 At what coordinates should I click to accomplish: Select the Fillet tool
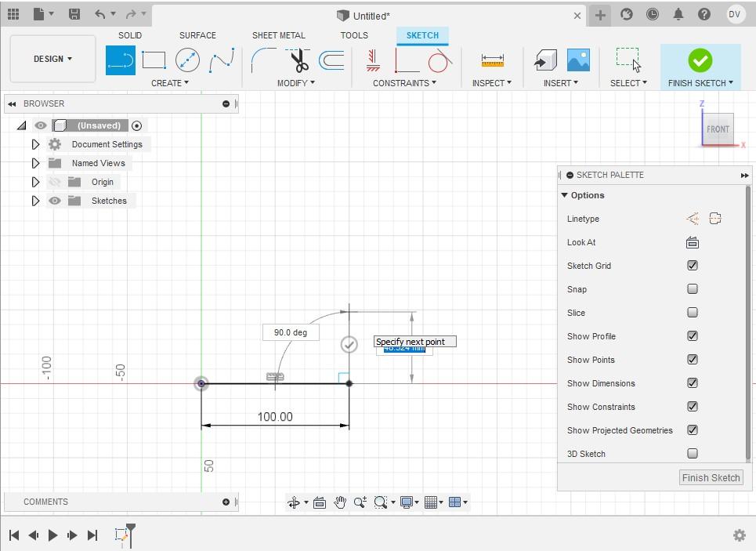264,60
